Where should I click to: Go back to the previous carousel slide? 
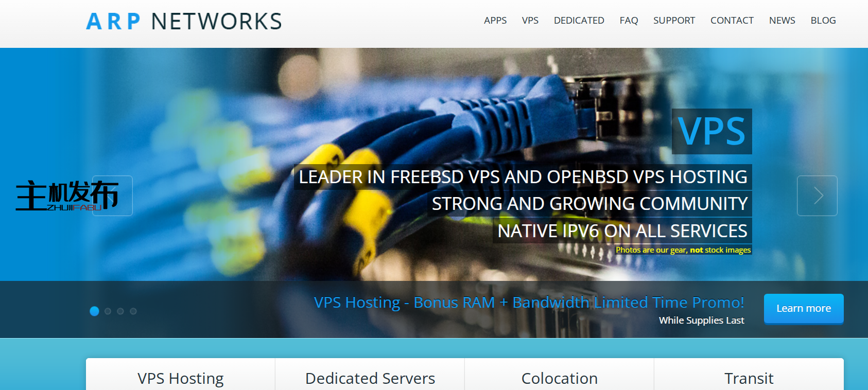point(113,196)
